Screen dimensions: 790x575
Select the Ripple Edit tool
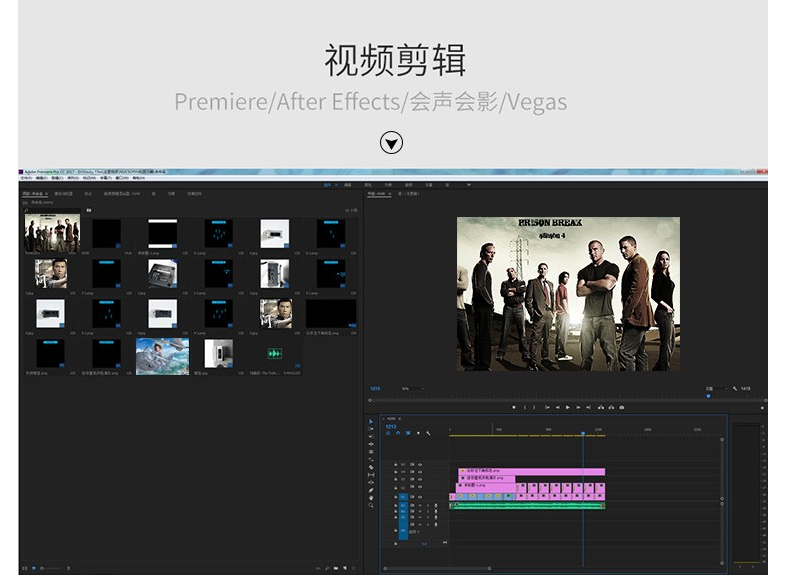(371, 444)
